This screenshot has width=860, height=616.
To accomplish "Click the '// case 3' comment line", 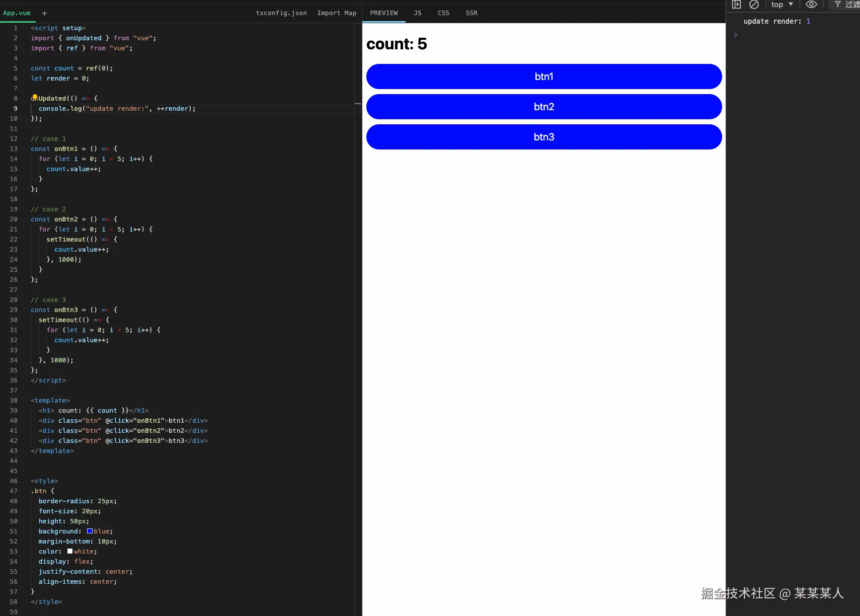I will (48, 300).
